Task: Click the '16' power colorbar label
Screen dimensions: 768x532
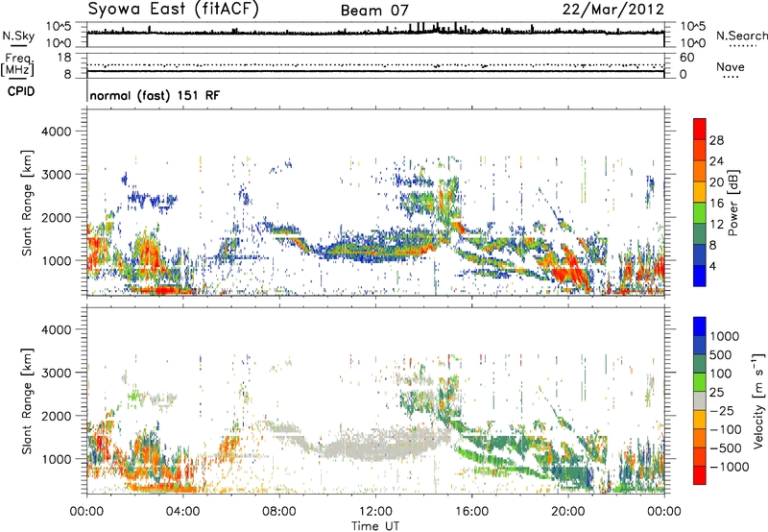Action: pyautogui.click(x=716, y=204)
